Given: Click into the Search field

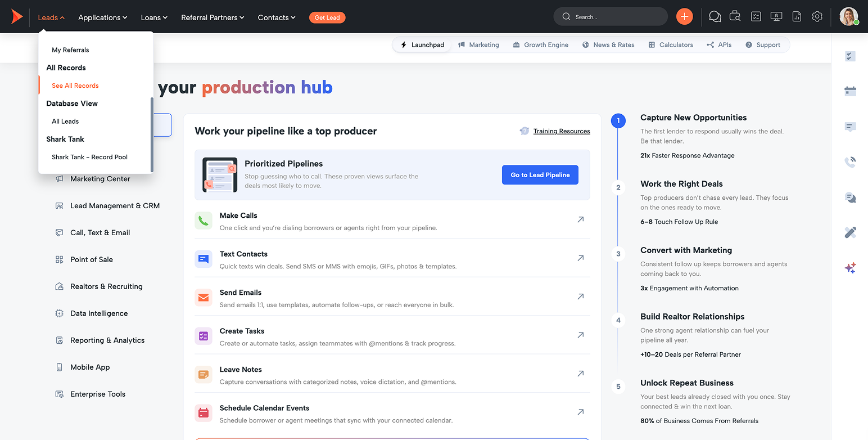Looking at the screenshot, I should click(x=611, y=17).
